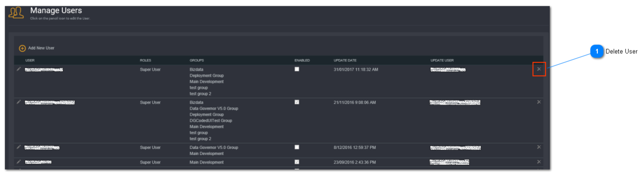The width and height of the screenshot is (644, 175).
Task: Click the Manage Users people icon
Action: 16,13
